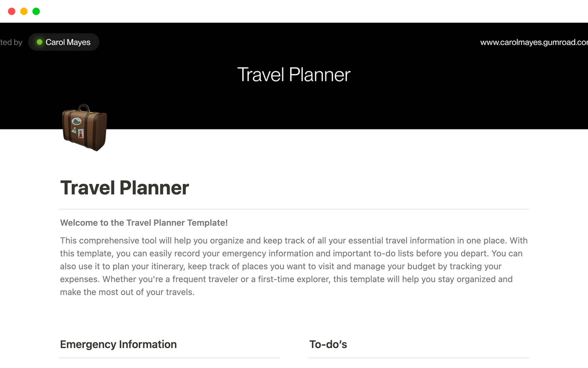The height and width of the screenshot is (368, 588).
Task: Click the To-do's heading
Action: point(328,344)
